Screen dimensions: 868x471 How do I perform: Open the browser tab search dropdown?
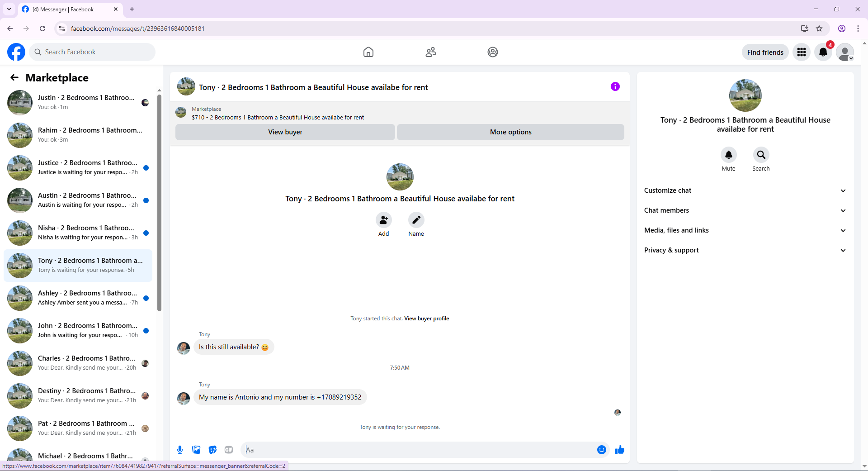(9, 9)
